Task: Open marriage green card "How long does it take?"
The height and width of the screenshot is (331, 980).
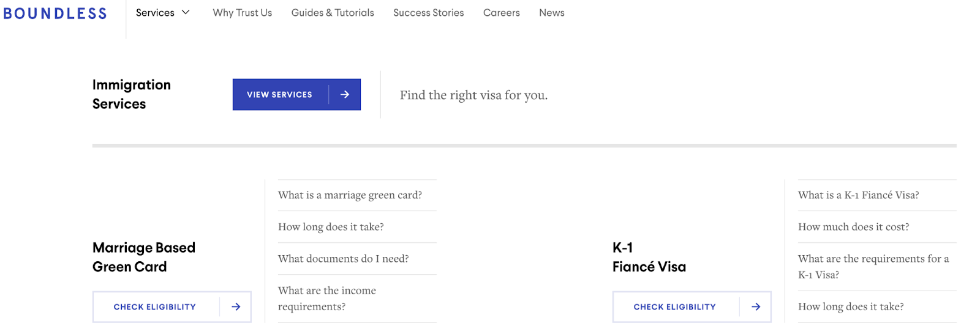Action: 331,227
